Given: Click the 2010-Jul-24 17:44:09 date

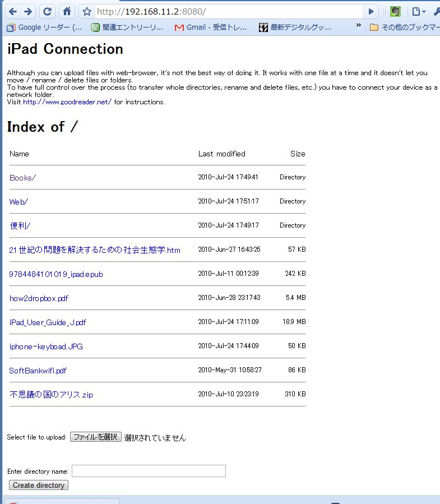Looking at the screenshot, I should click(229, 346).
